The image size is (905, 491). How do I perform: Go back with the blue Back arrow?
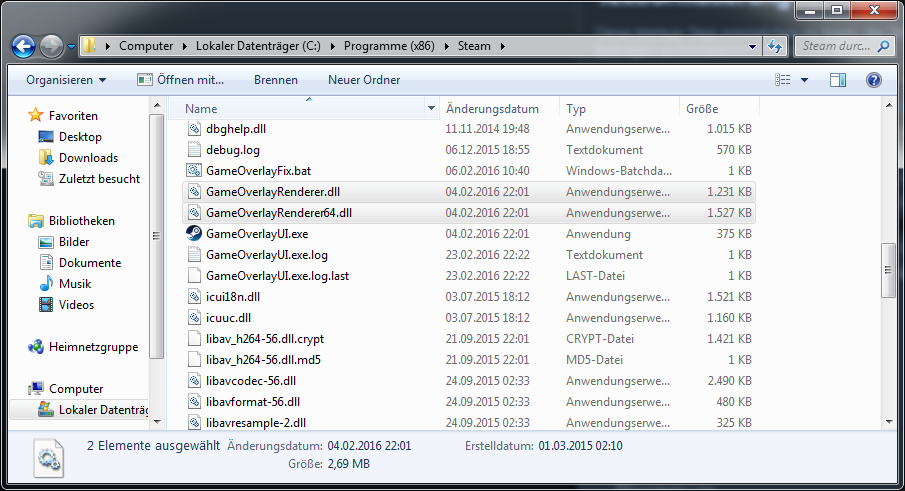tap(24, 46)
